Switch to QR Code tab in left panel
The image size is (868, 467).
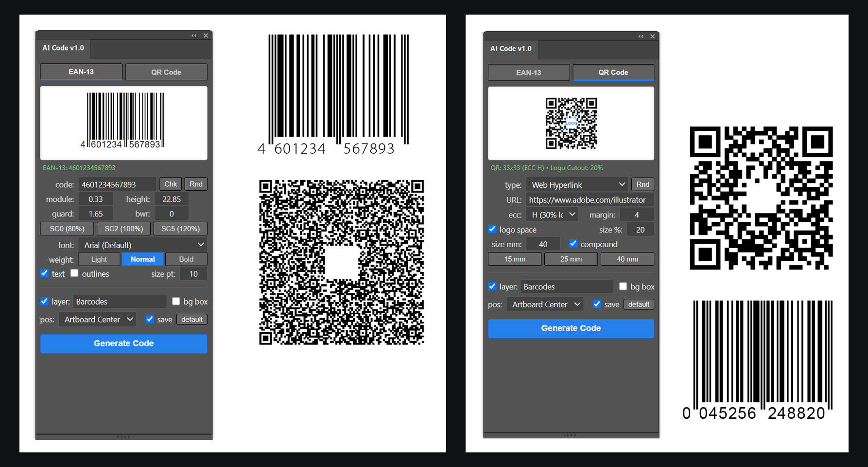pyautogui.click(x=166, y=72)
